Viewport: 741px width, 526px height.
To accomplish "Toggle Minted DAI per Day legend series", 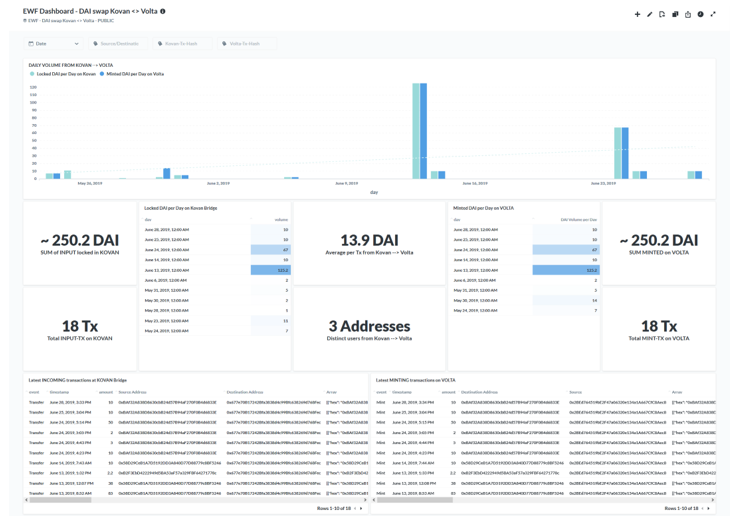I will tap(134, 74).
